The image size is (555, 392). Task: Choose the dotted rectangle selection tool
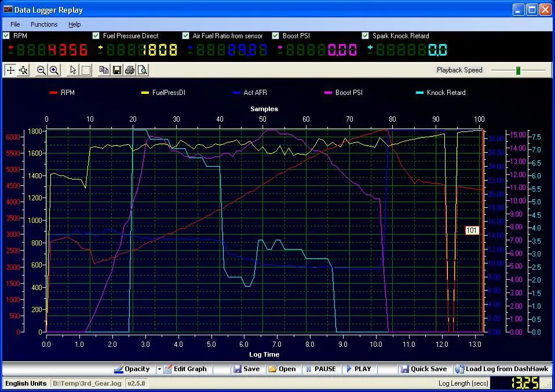[86, 70]
